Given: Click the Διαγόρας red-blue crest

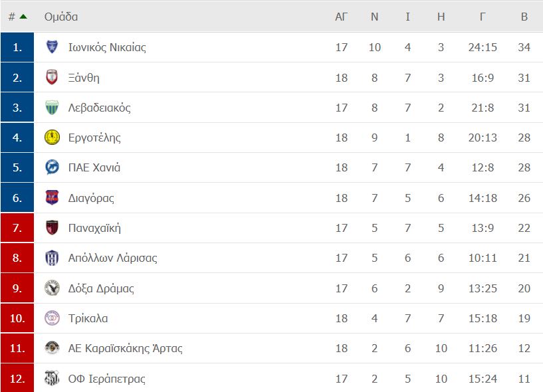Looking at the screenshot, I should click(52, 198).
